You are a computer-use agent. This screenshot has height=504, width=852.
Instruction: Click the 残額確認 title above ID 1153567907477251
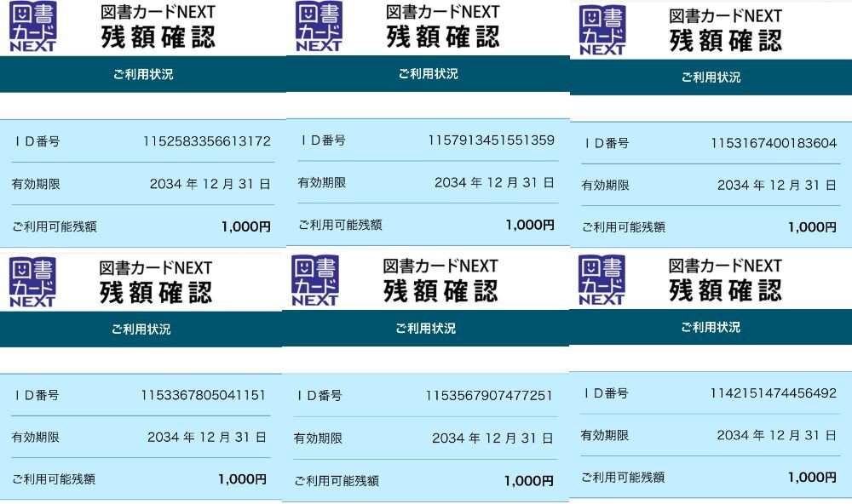tap(440, 291)
